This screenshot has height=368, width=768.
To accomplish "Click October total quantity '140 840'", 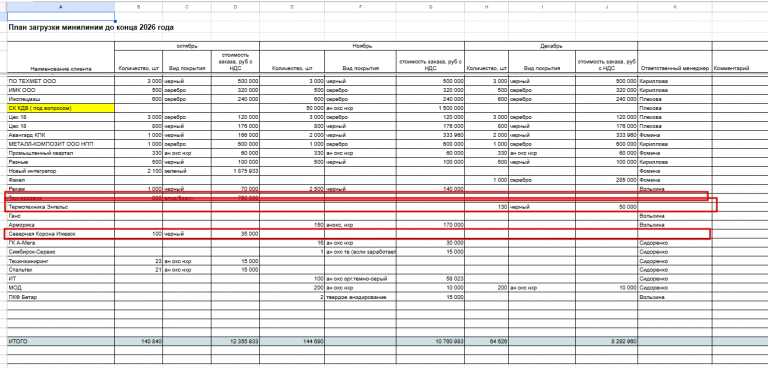I will [139, 341].
